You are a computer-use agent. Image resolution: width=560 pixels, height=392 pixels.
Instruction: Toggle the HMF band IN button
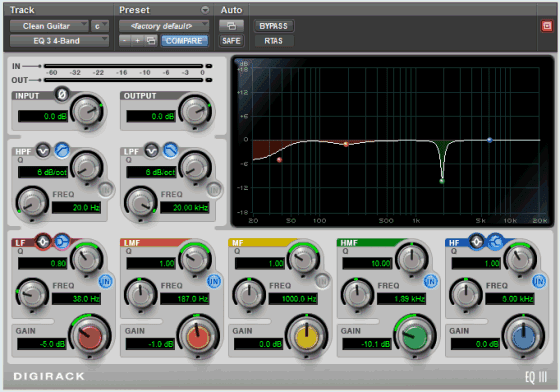(x=430, y=281)
